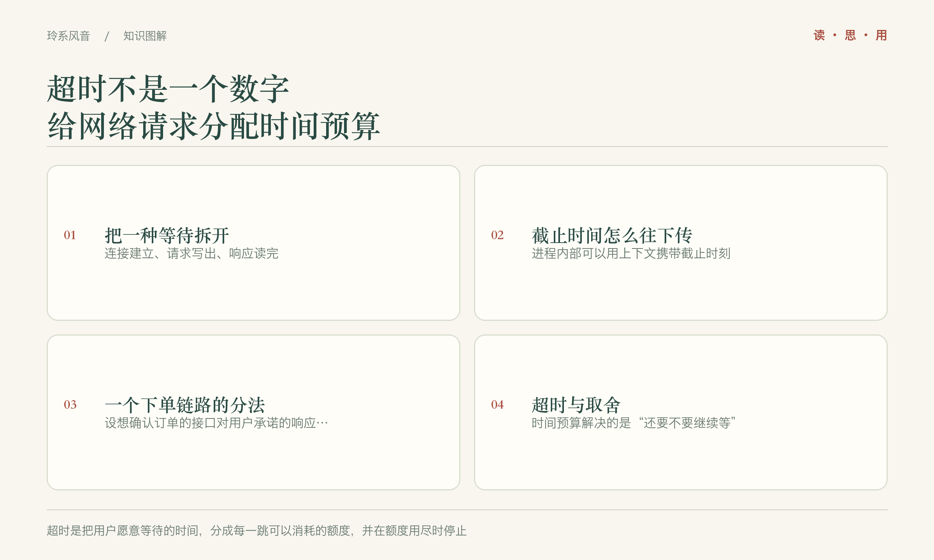Click the footer summary starting 超时是把用户愿意等待的时间

[x=257, y=531]
